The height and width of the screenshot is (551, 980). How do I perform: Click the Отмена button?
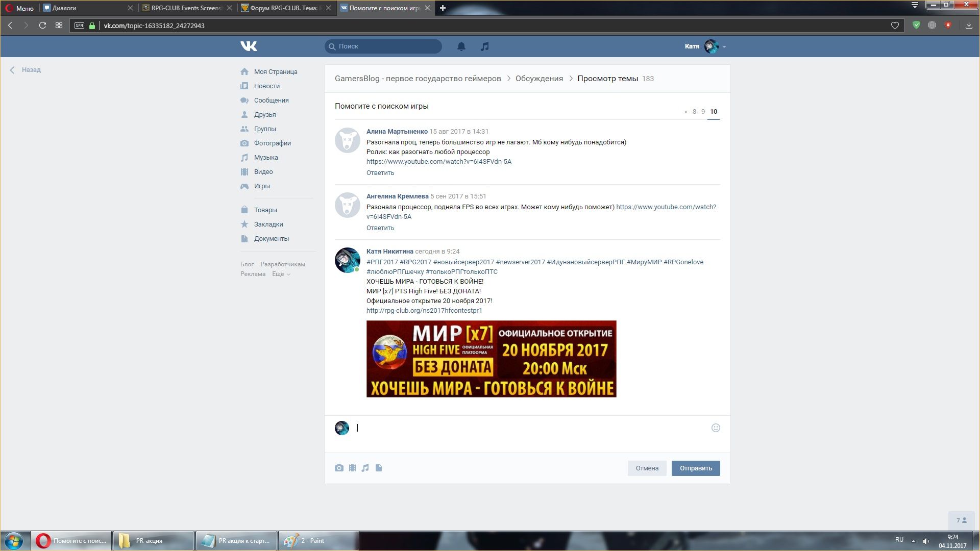[x=647, y=468]
